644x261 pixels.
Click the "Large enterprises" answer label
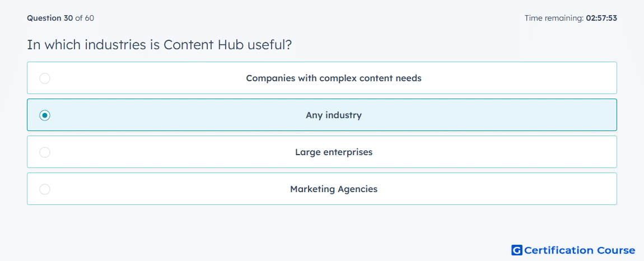(x=334, y=152)
